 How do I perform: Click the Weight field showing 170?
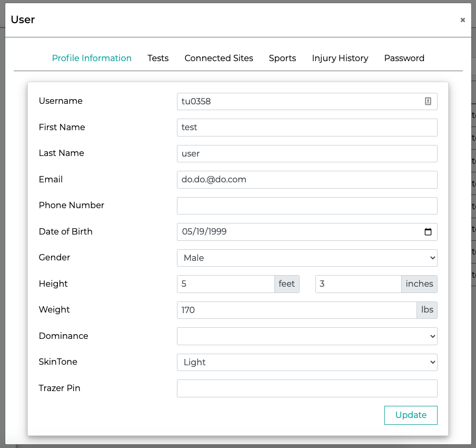pyautogui.click(x=296, y=310)
